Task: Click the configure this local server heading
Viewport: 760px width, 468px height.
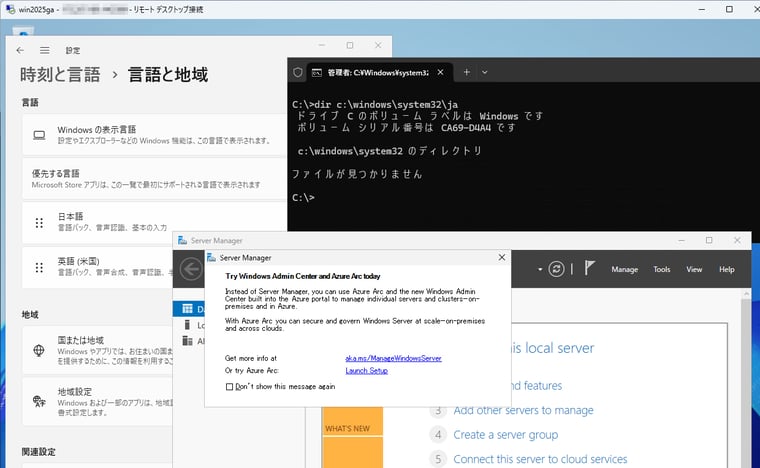Action: click(553, 348)
